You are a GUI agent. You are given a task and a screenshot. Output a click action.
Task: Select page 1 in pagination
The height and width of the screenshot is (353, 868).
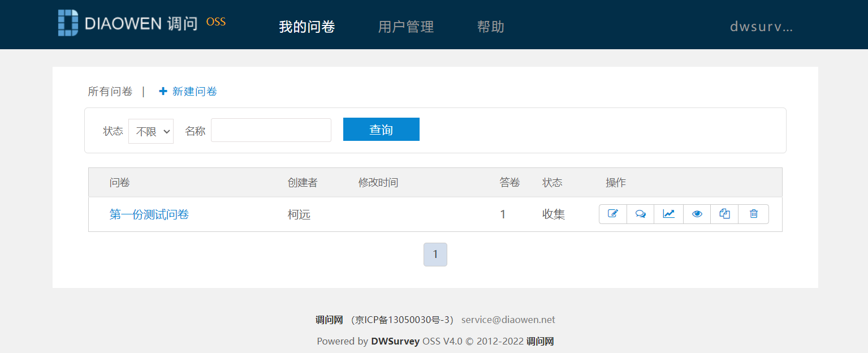435,255
